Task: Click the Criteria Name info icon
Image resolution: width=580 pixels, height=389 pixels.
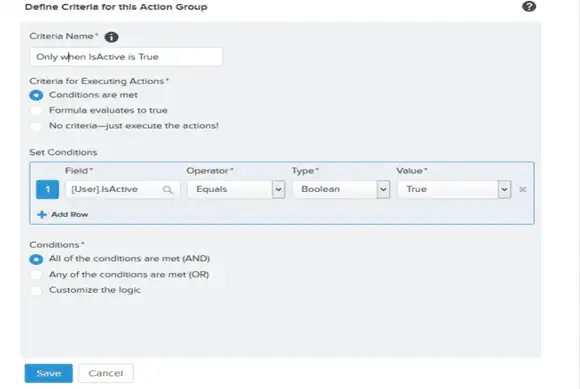Action: click(111, 37)
